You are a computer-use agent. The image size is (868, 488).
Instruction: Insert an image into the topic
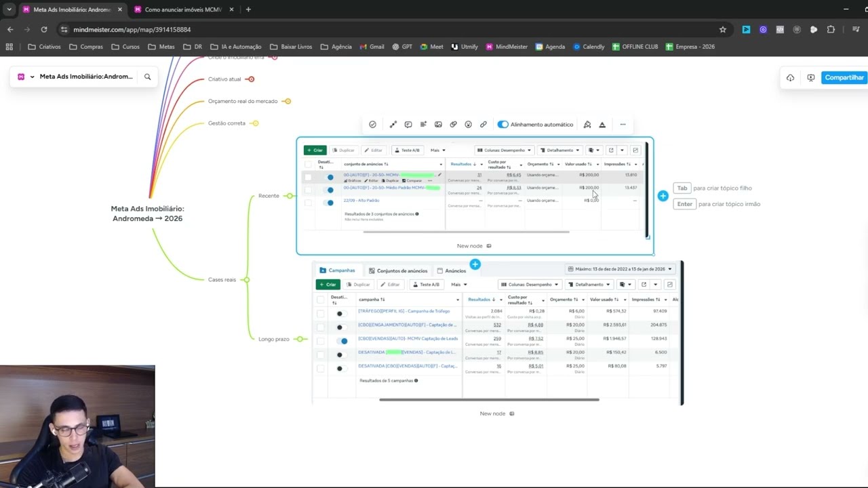pyautogui.click(x=438, y=125)
